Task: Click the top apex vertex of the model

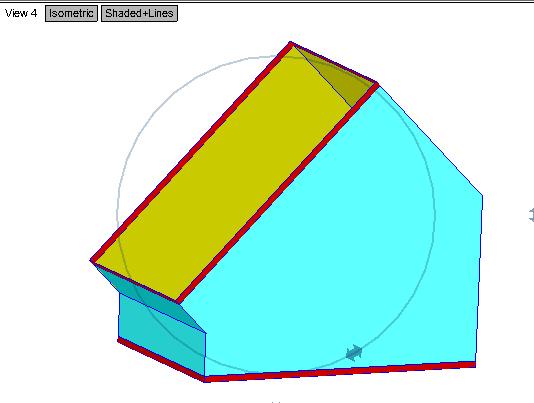Action: (290, 43)
